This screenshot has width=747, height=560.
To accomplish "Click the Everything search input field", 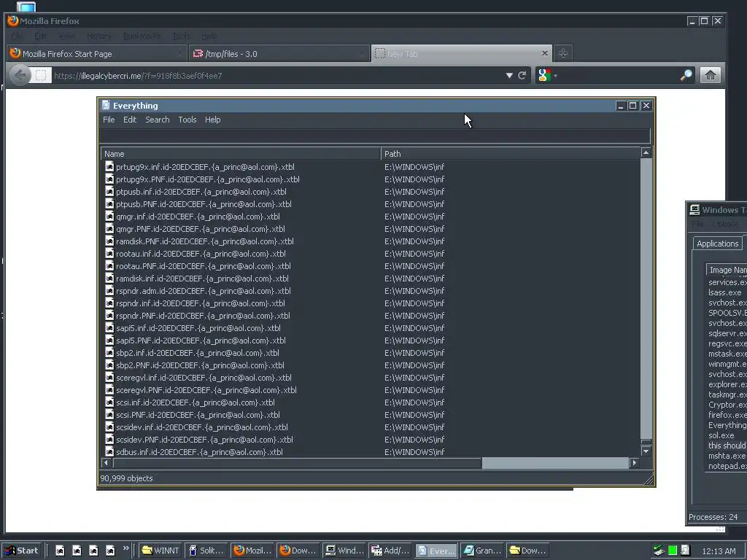I will 375,136.
